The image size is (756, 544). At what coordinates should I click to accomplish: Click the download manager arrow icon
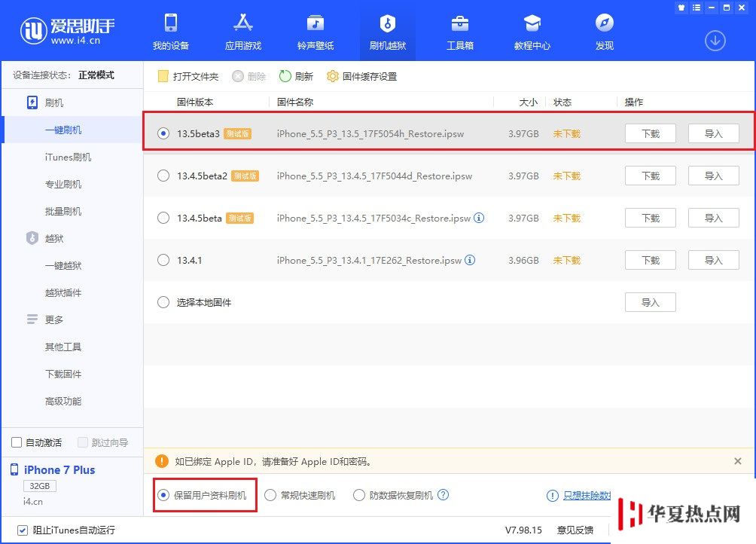point(715,41)
